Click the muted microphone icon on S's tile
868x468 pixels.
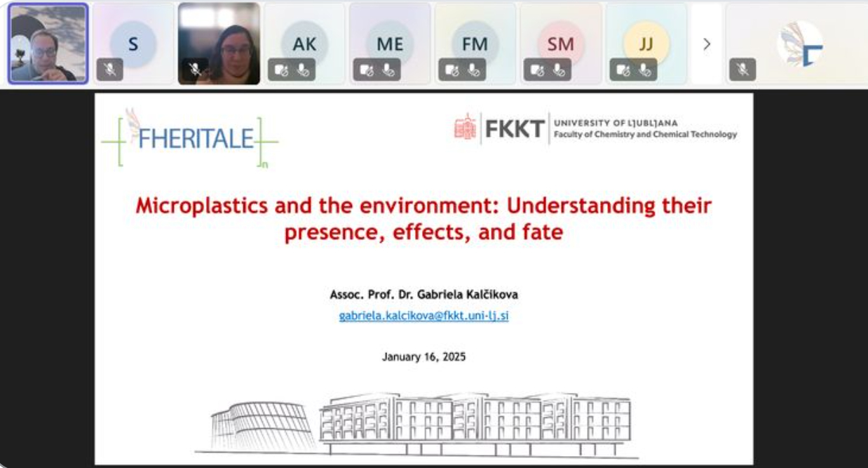pyautogui.click(x=109, y=69)
